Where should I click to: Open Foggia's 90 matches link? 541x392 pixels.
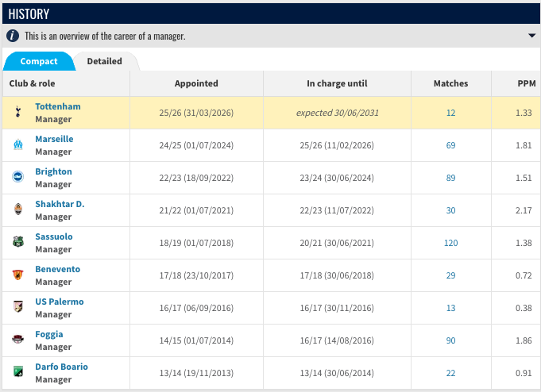pyautogui.click(x=450, y=340)
